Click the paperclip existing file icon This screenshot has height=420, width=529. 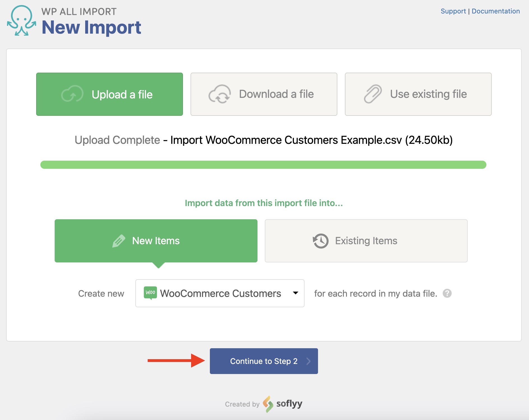(373, 94)
